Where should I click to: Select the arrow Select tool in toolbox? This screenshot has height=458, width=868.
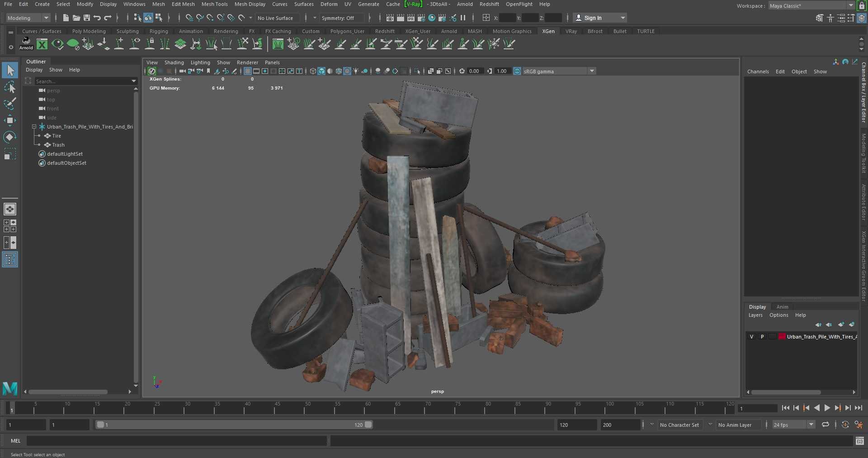coord(10,70)
